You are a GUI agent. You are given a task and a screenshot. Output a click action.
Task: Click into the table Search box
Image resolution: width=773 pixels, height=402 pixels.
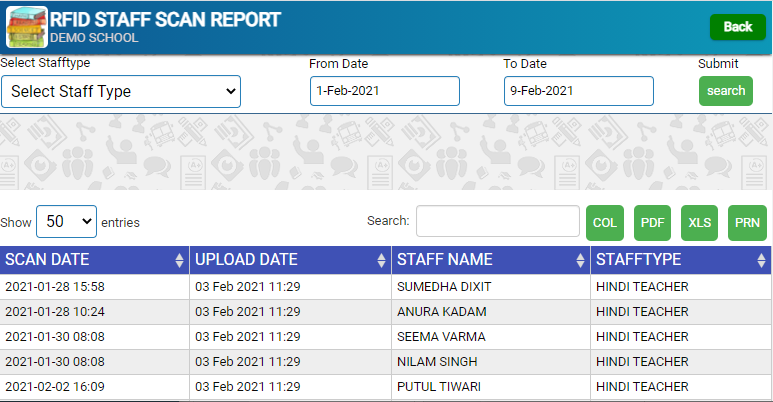[x=498, y=221]
